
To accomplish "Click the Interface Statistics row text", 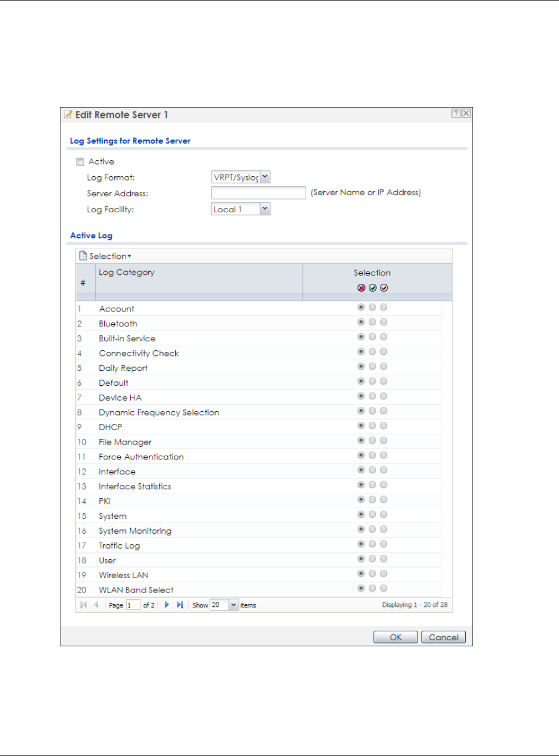I will (x=135, y=487).
